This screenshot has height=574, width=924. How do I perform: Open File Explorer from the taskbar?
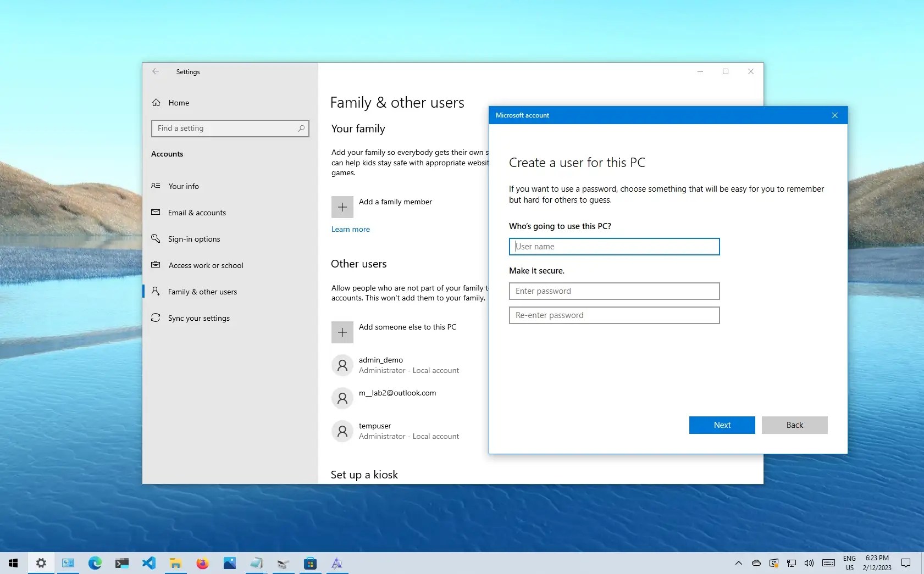(x=176, y=563)
